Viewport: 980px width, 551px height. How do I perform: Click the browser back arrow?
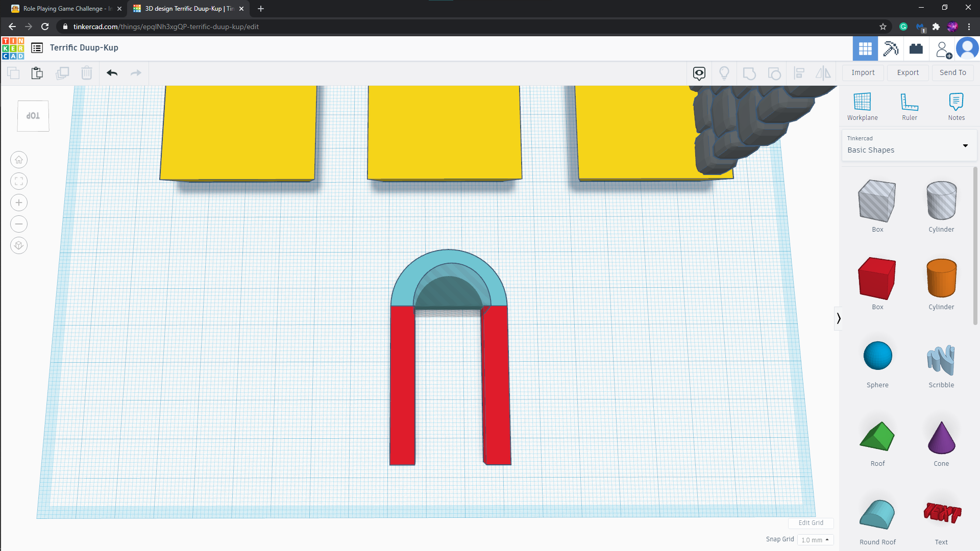point(12,27)
